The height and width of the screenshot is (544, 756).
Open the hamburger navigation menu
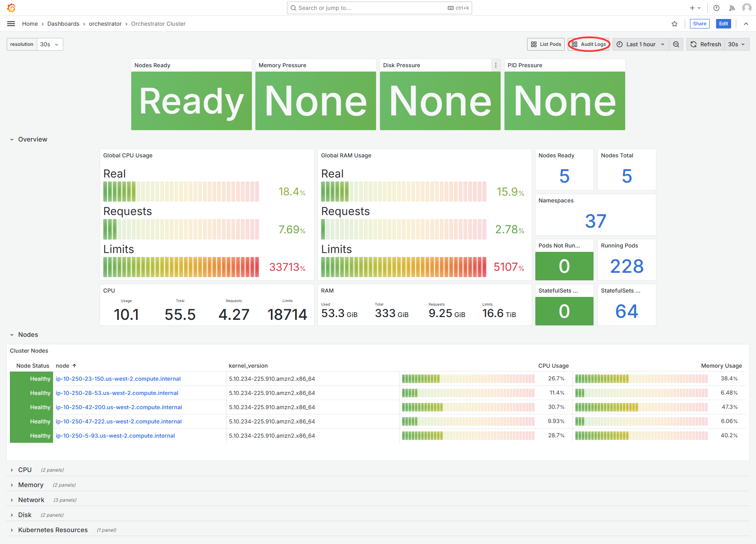11,24
